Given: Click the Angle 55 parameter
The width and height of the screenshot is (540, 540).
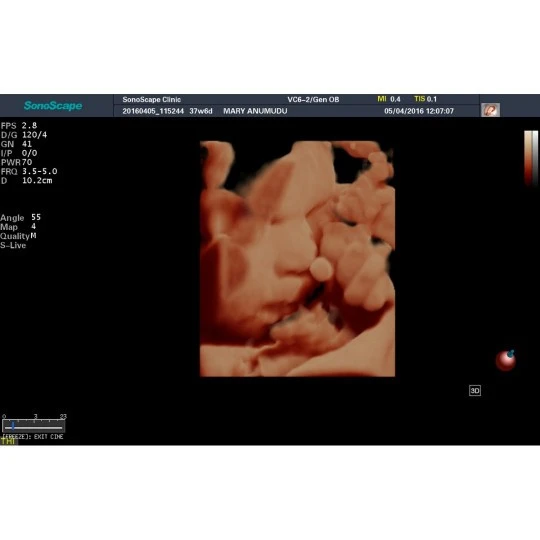Looking at the screenshot, I should (x=21, y=218).
